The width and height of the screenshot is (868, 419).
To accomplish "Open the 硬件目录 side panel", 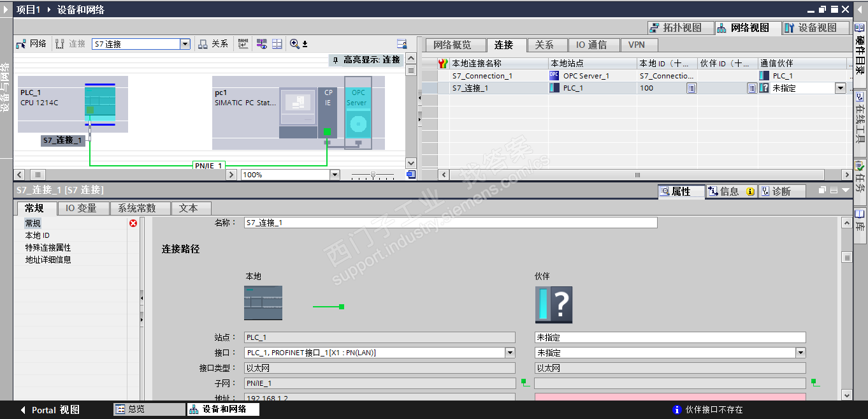I will [860, 54].
